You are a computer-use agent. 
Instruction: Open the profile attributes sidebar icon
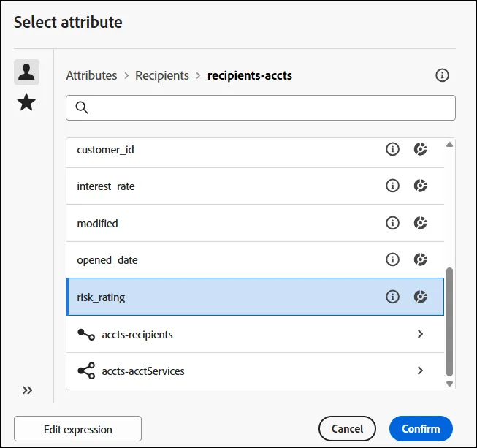[x=26, y=72]
